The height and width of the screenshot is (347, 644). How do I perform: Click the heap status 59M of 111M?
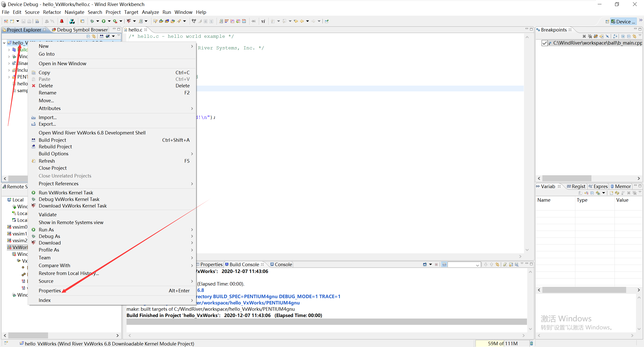[x=502, y=343]
